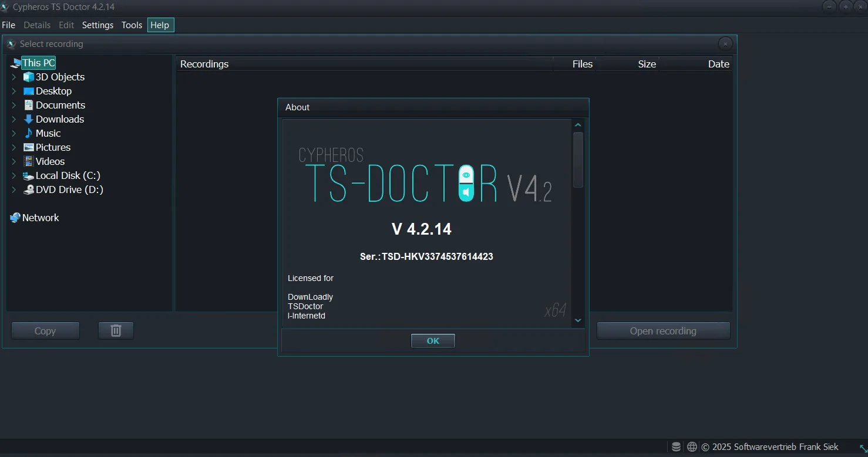Screen dimensions: 868x457
Task: Expand the Videos folder chevron
Action: tap(14, 161)
